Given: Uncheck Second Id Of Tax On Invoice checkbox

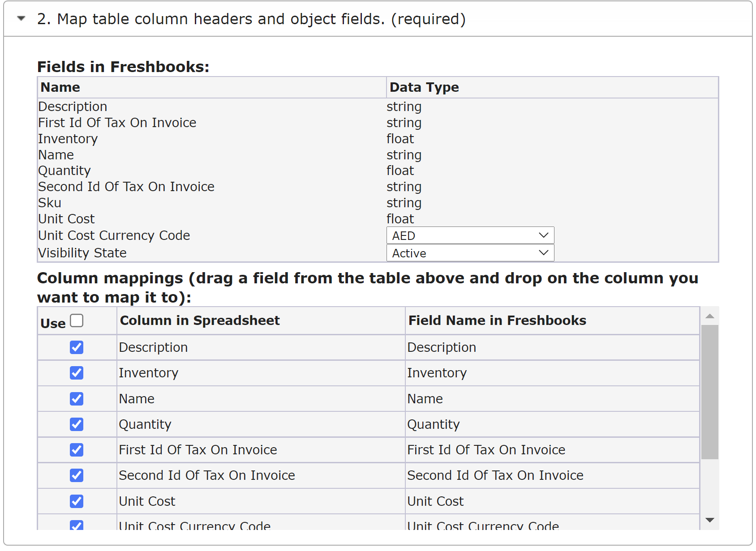Looking at the screenshot, I should [x=77, y=475].
